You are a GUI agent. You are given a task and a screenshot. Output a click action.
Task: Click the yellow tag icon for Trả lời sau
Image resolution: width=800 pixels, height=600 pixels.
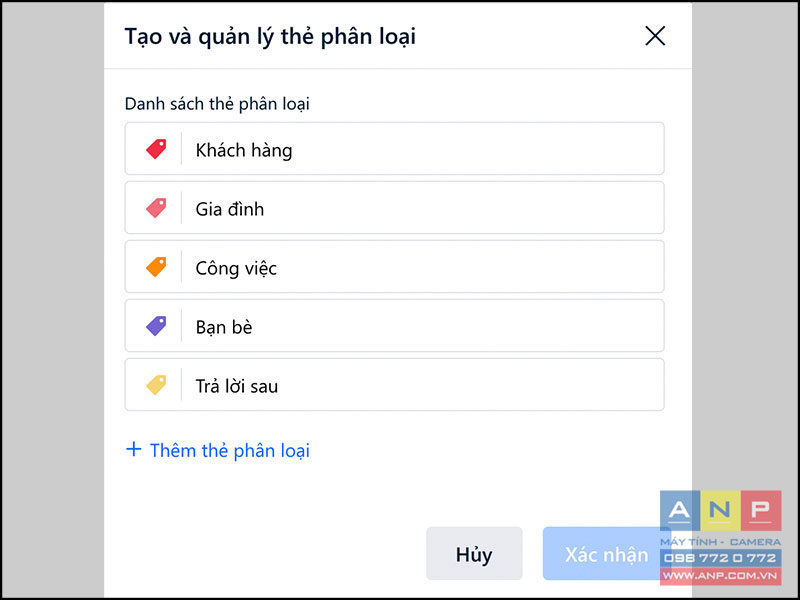[156, 385]
